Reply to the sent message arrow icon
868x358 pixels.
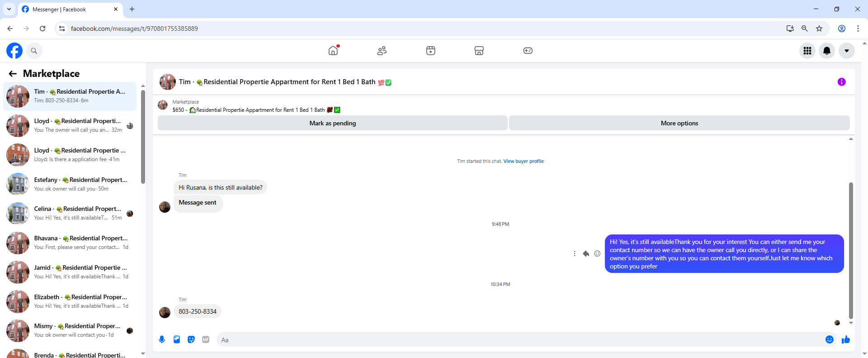[586, 253]
